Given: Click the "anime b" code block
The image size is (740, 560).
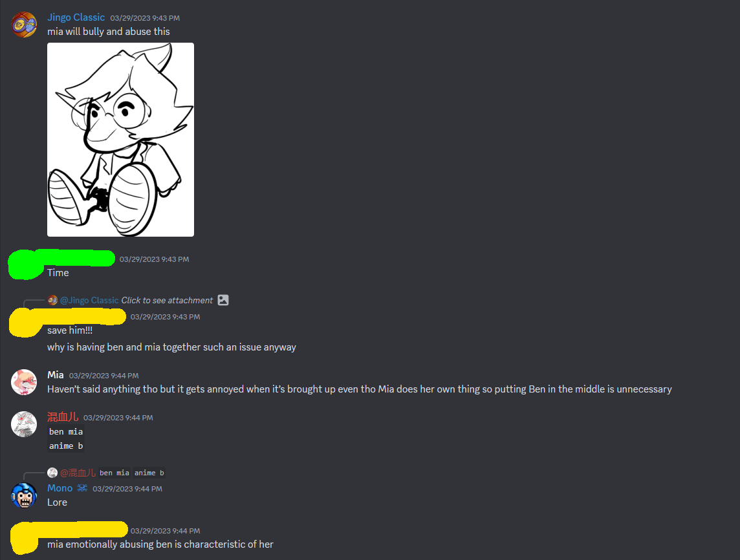Looking at the screenshot, I should (66, 446).
